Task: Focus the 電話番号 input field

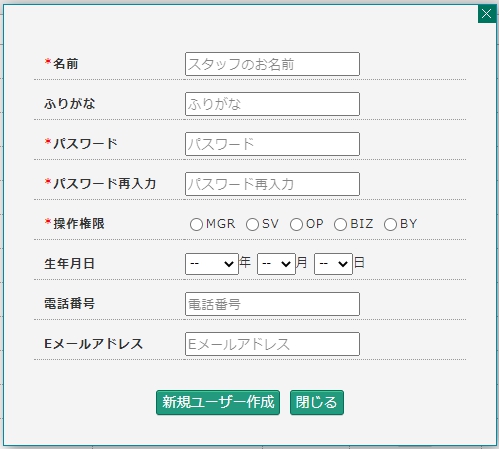Action: [272, 304]
